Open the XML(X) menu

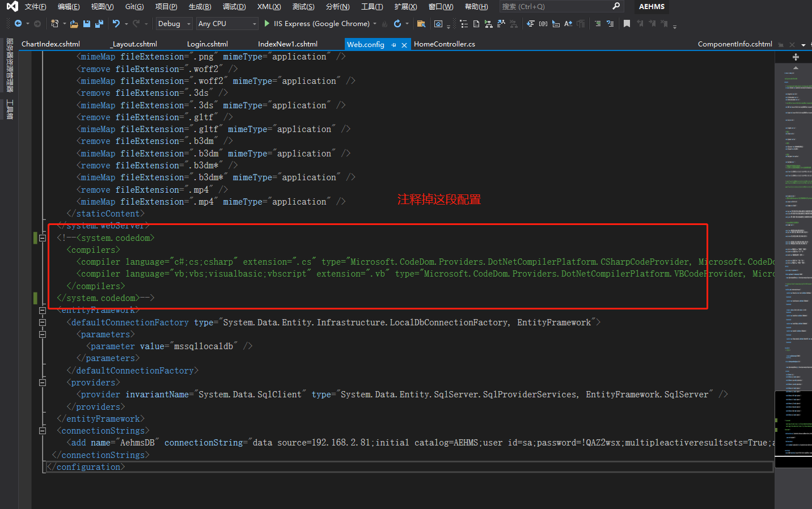269,7
